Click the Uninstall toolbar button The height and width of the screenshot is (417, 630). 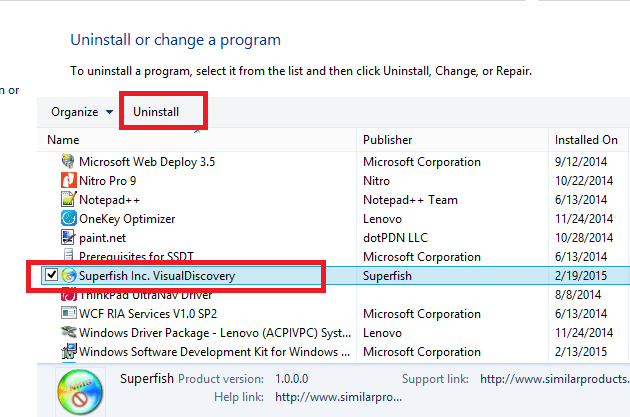156,112
